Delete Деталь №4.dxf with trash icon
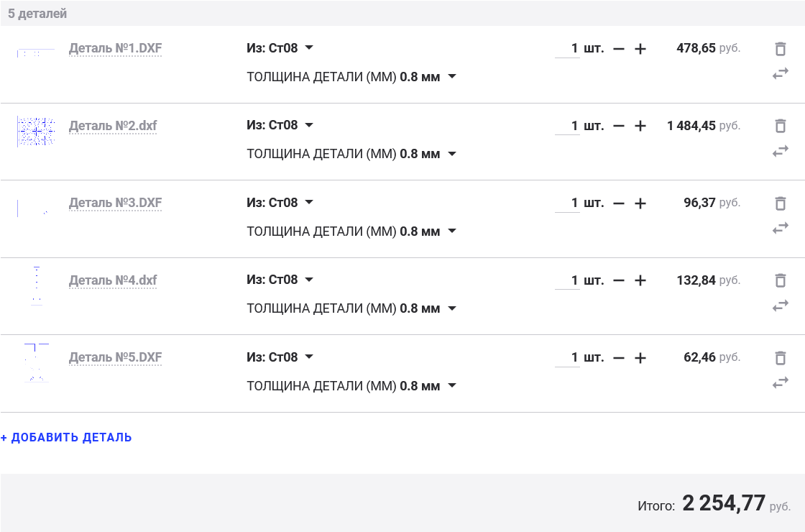This screenshot has height=532, width=805. [780, 280]
